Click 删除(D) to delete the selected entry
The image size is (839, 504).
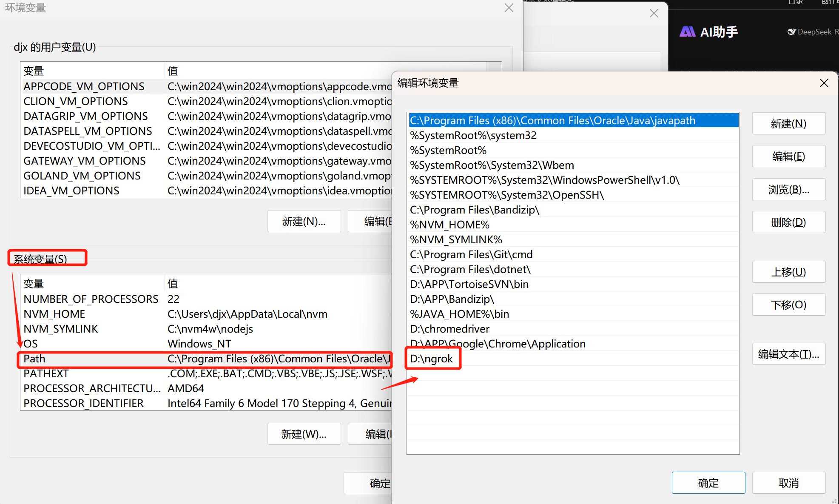(788, 222)
